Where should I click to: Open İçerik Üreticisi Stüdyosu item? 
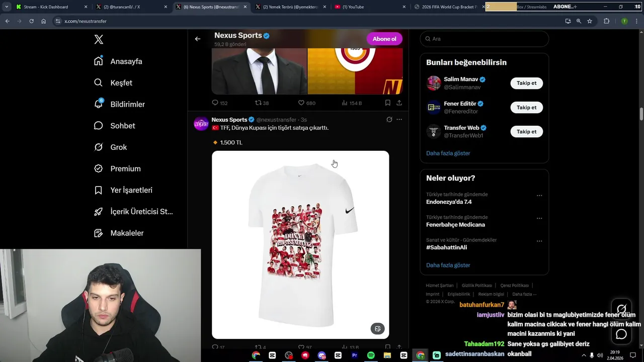tap(133, 212)
